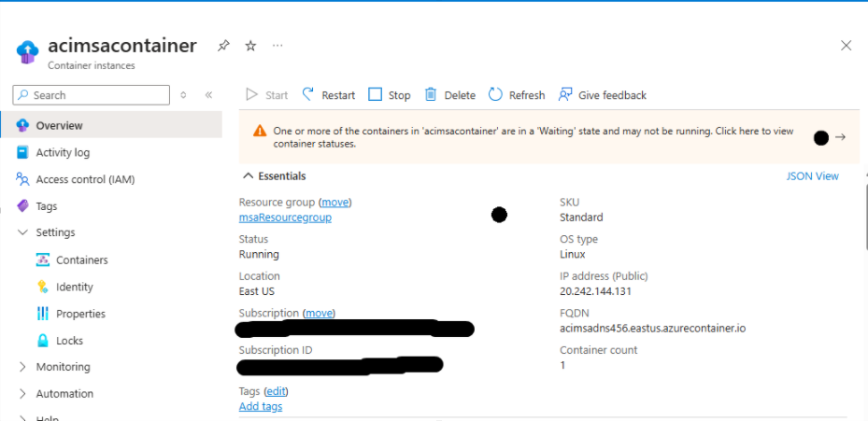Open JSON View
868x421 pixels.
[813, 176]
